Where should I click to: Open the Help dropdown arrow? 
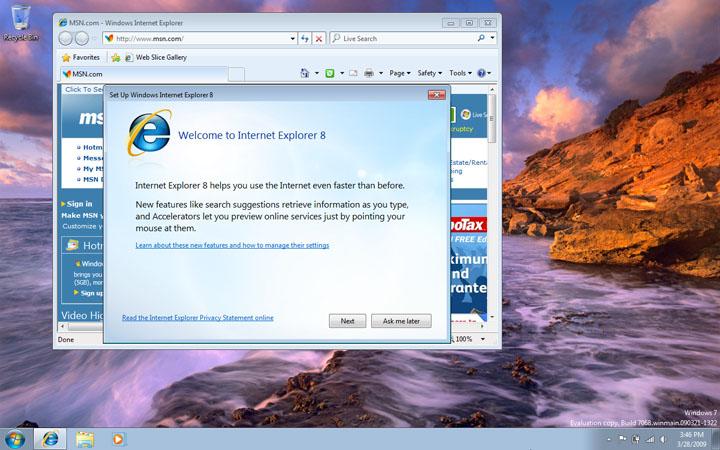click(489, 73)
